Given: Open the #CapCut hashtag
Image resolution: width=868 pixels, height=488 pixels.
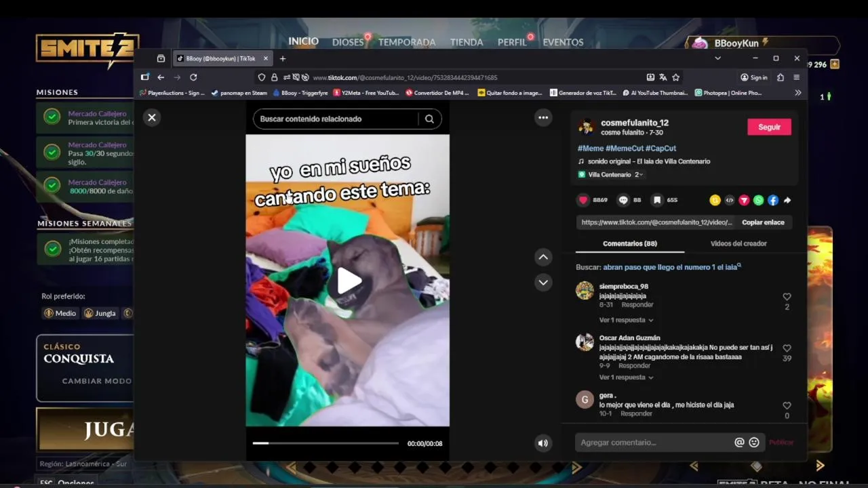Looking at the screenshot, I should 660,148.
